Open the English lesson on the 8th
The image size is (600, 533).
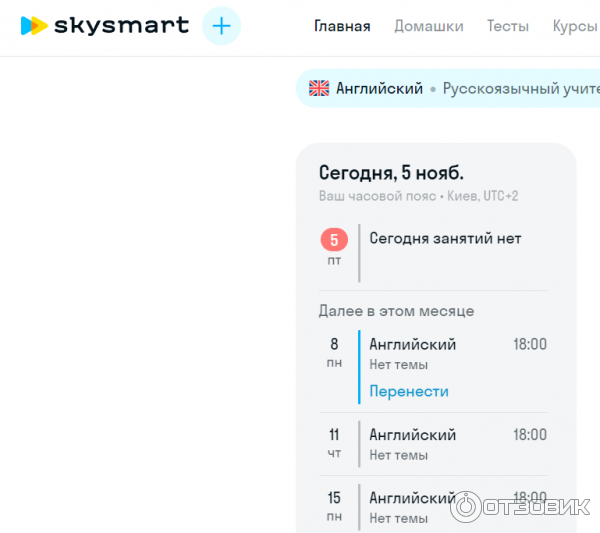(x=413, y=344)
